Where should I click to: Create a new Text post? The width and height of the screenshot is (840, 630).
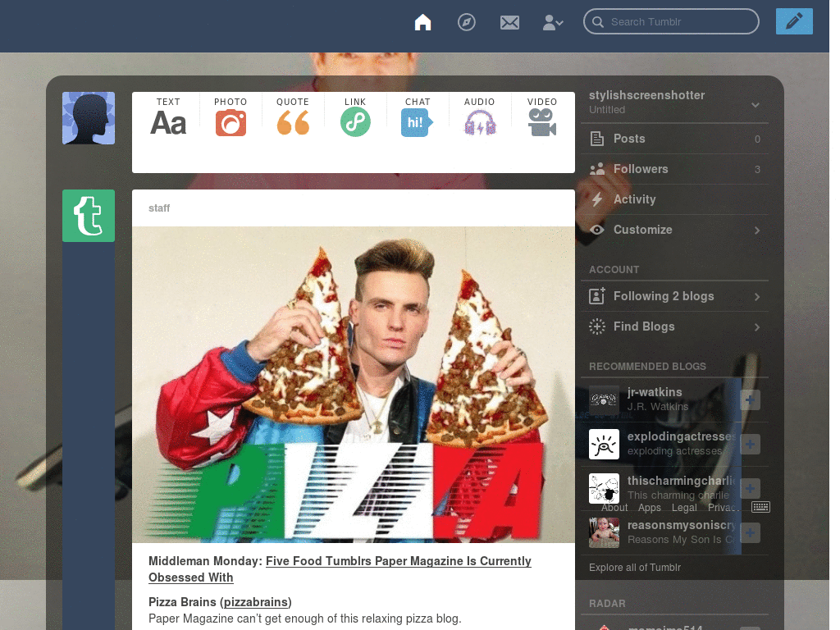click(x=168, y=116)
